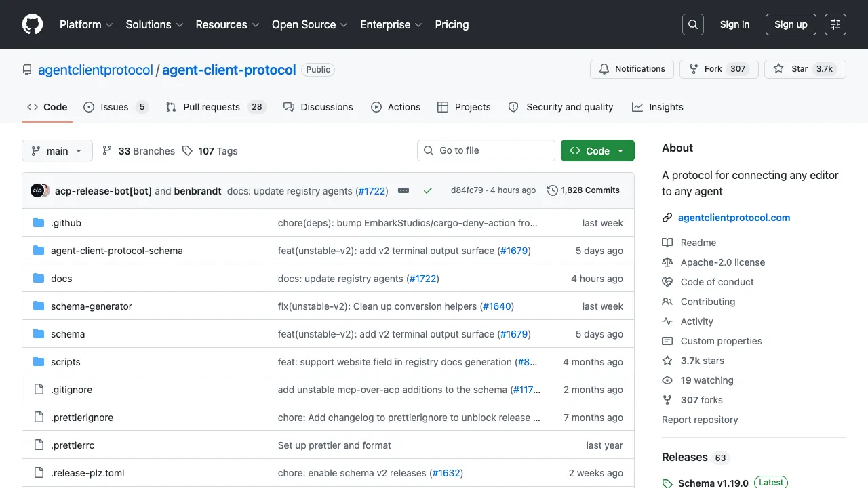Expand the Platform menu
The width and height of the screenshot is (868, 488).
[x=85, y=24]
